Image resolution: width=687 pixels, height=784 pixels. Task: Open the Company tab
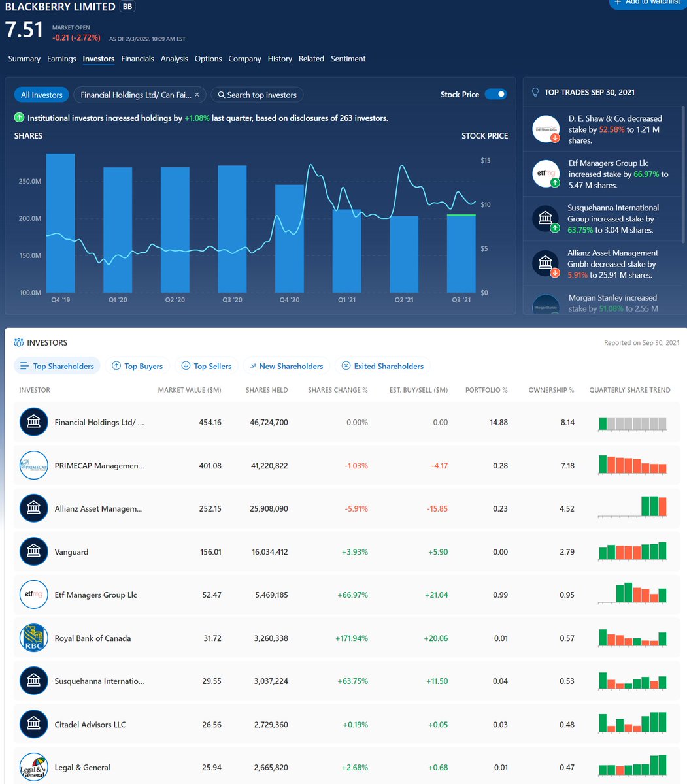click(x=244, y=59)
